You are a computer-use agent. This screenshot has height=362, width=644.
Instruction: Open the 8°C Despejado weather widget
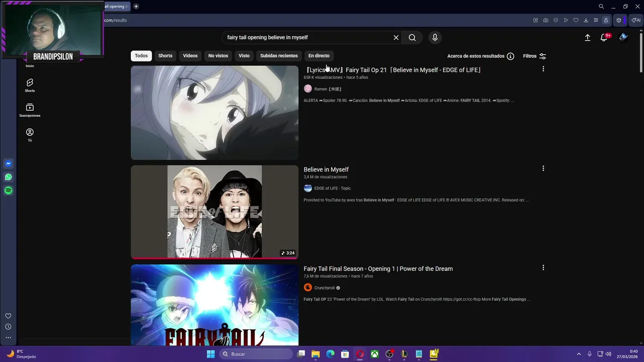[x=22, y=354]
